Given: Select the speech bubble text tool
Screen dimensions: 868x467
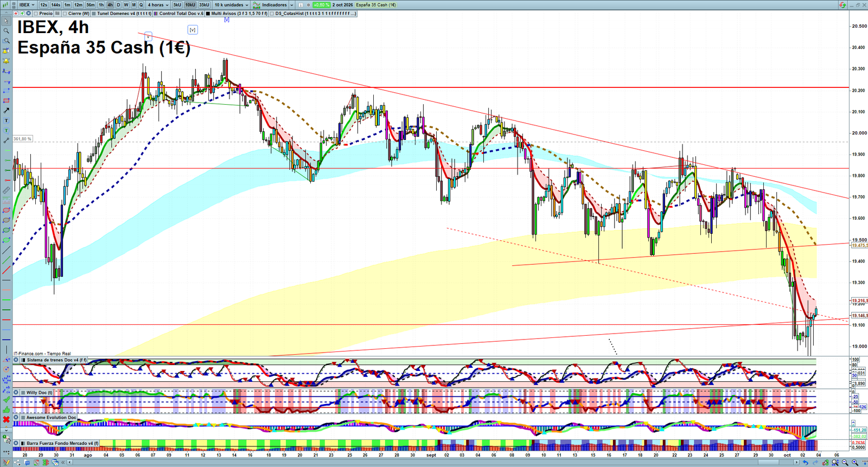Looking at the screenshot, I should tap(7, 131).
